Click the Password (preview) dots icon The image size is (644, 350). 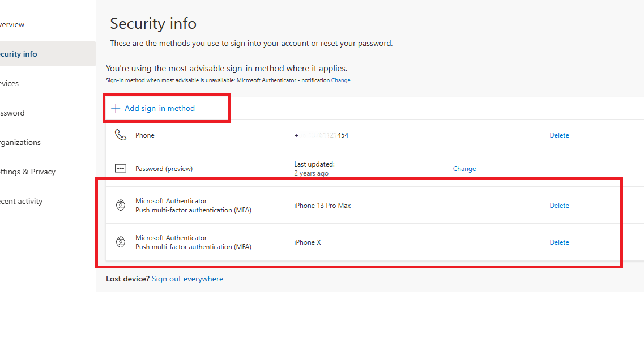point(120,168)
